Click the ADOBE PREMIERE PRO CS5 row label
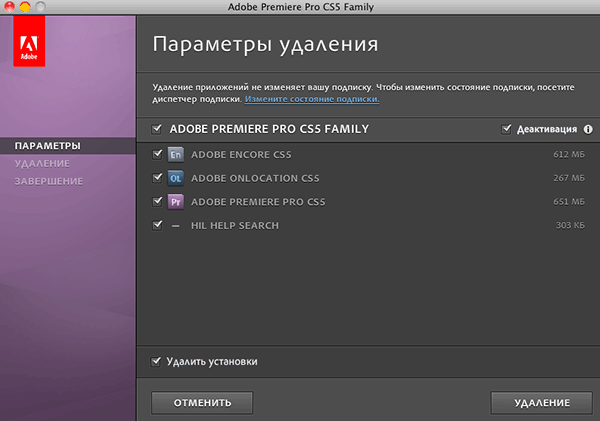The height and width of the screenshot is (421, 600). 258,202
